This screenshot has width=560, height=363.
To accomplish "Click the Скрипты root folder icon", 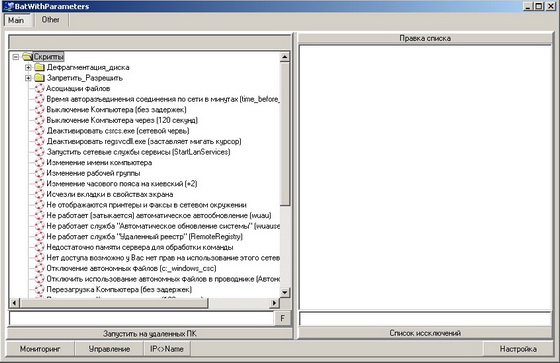I will [27, 56].
